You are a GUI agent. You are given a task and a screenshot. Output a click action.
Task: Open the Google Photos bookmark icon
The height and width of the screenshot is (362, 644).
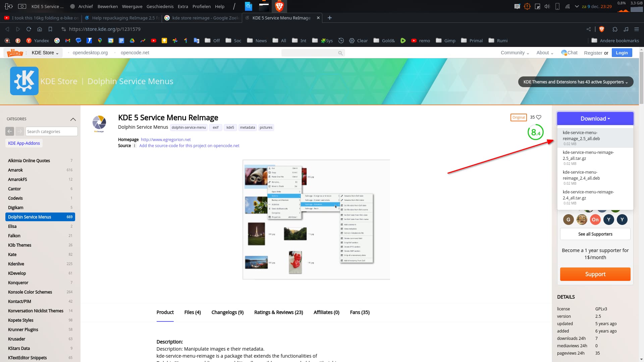click(175, 41)
